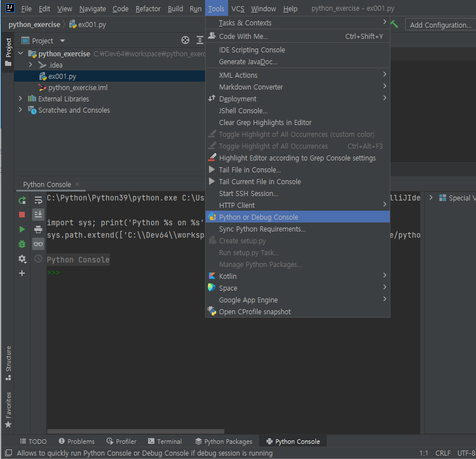The height and width of the screenshot is (459, 476).
Task: Open Problems tool window button
Action: tap(77, 442)
